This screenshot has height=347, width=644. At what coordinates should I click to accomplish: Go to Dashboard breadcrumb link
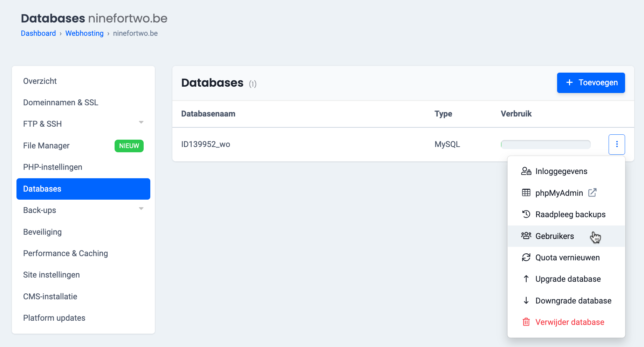pos(38,33)
